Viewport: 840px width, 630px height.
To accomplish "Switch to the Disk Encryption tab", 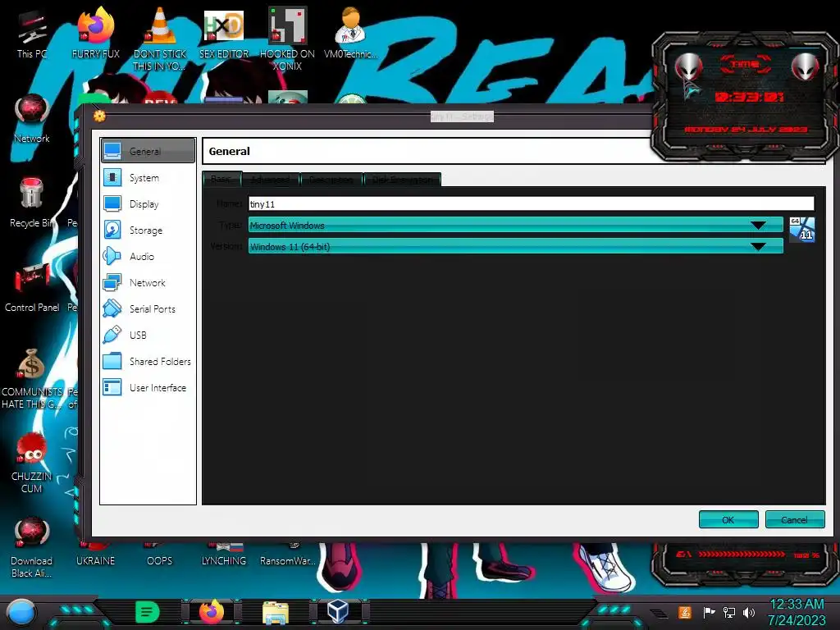I will coord(402,180).
